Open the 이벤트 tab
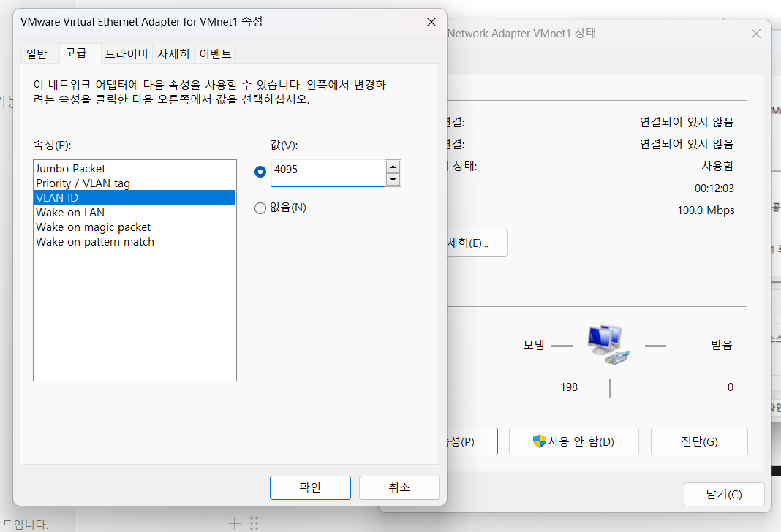The width and height of the screenshot is (781, 532). (x=215, y=54)
